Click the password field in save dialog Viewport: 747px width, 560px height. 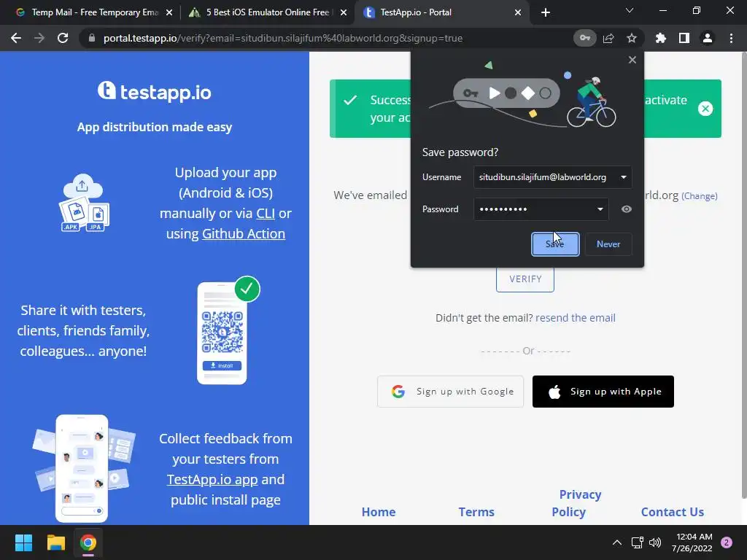click(541, 209)
